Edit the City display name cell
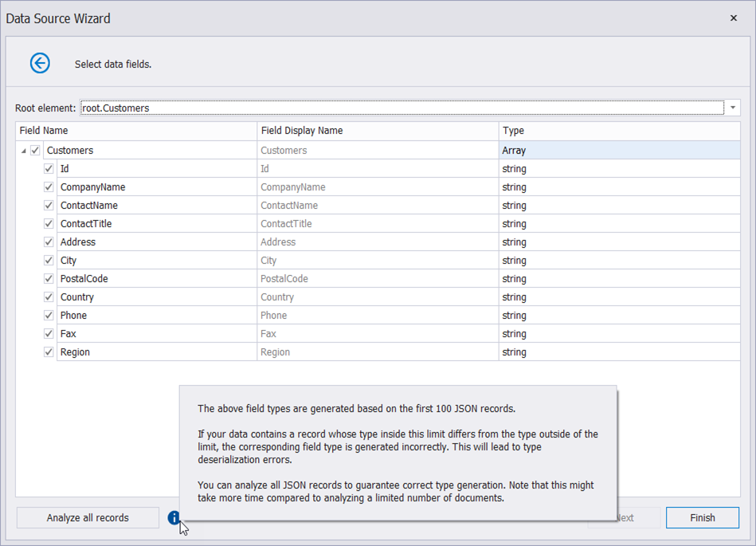 [378, 261]
